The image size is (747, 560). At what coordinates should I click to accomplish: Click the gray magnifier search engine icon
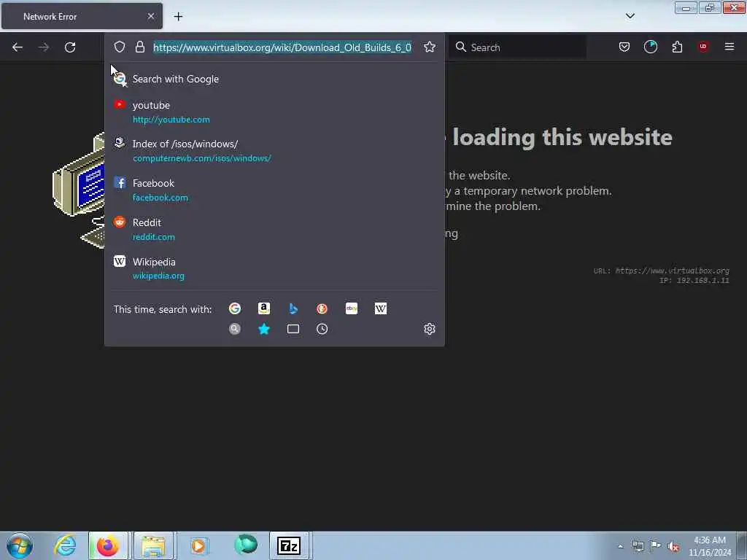tap(235, 329)
